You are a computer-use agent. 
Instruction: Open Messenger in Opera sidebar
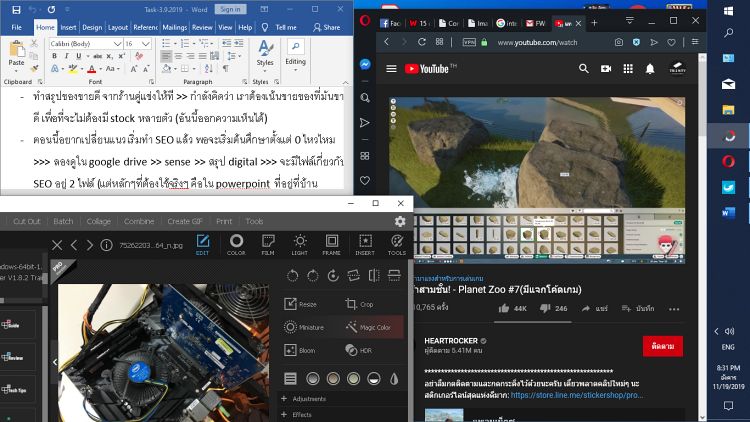coord(365,64)
